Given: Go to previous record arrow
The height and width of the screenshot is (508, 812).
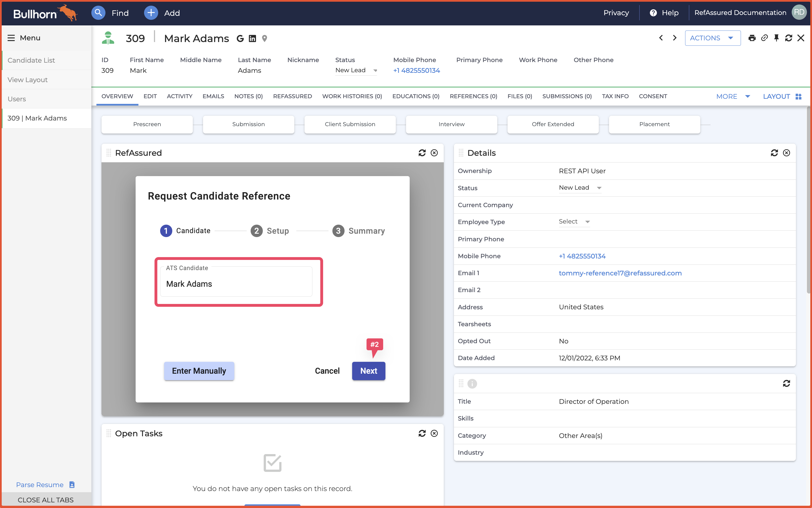Looking at the screenshot, I should (x=661, y=38).
